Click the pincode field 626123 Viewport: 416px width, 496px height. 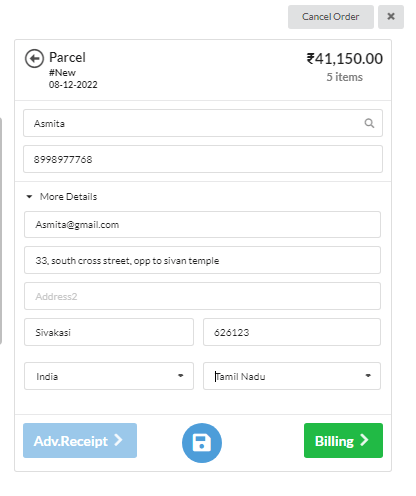point(292,332)
